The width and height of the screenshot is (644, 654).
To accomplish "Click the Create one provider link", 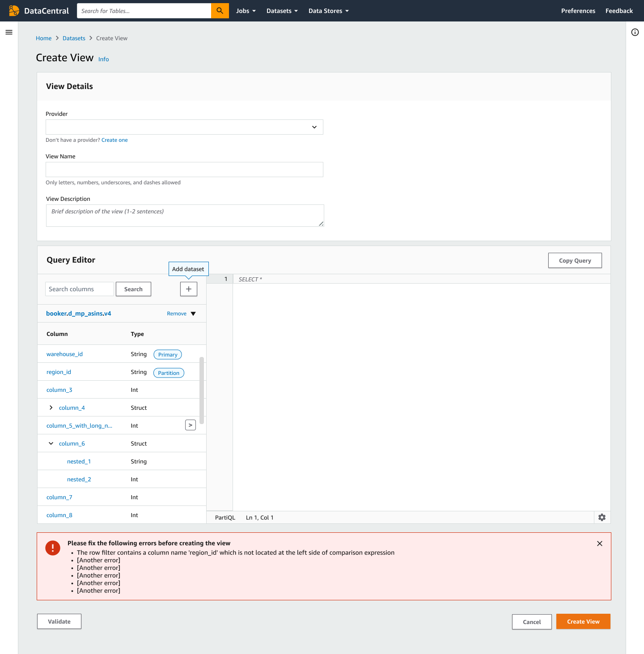I will 114,140.
